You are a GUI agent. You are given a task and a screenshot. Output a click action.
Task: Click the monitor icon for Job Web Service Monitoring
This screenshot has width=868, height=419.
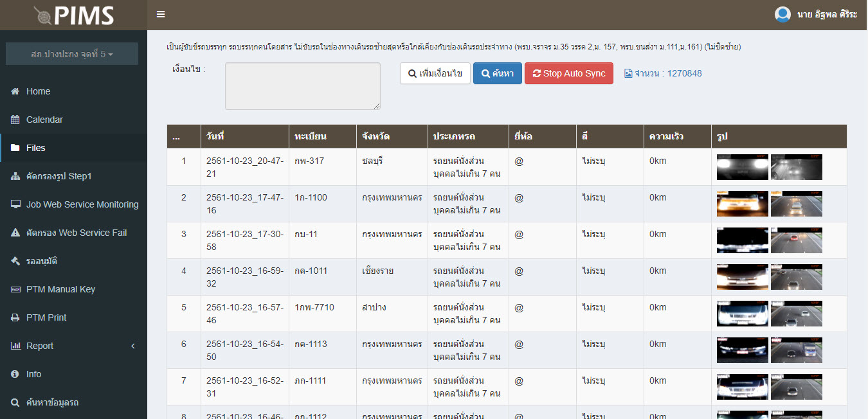[x=15, y=204]
